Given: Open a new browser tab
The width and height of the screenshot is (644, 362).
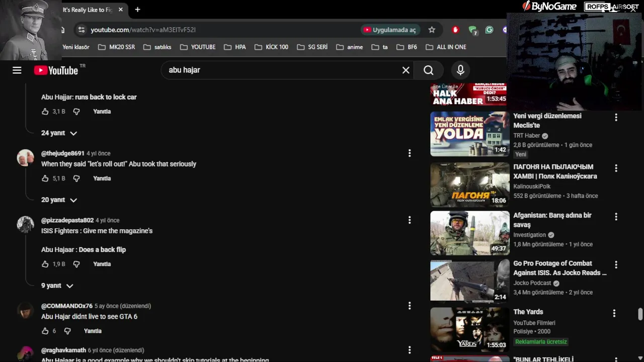Looking at the screenshot, I should [137, 10].
